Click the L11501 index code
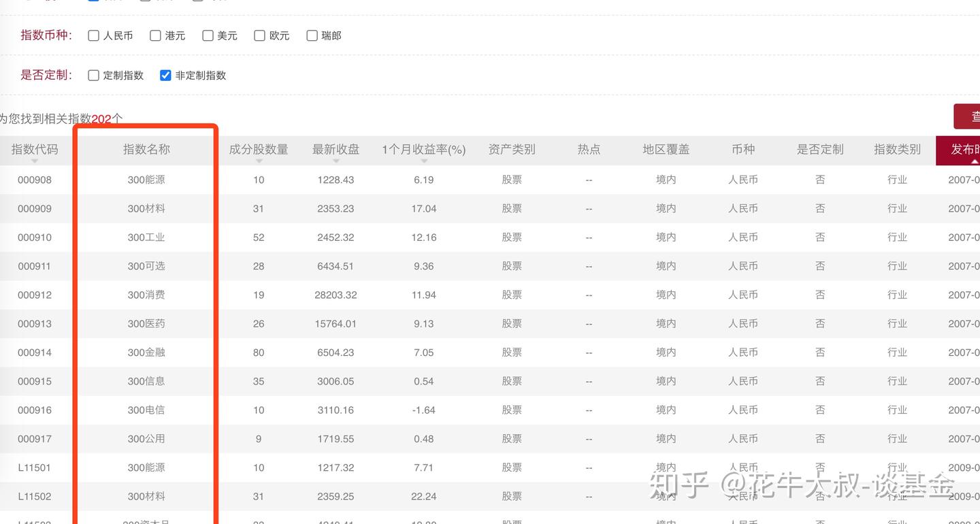The width and height of the screenshot is (980, 524). coord(35,468)
